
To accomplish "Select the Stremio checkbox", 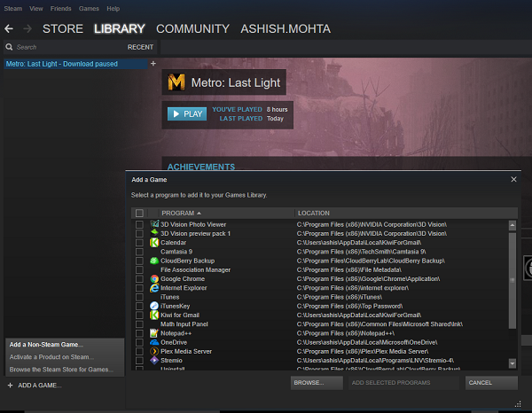I will (139, 361).
